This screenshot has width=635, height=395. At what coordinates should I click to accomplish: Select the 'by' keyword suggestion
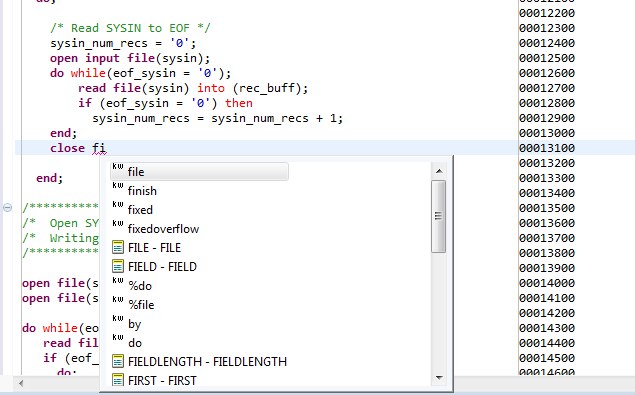tap(134, 324)
